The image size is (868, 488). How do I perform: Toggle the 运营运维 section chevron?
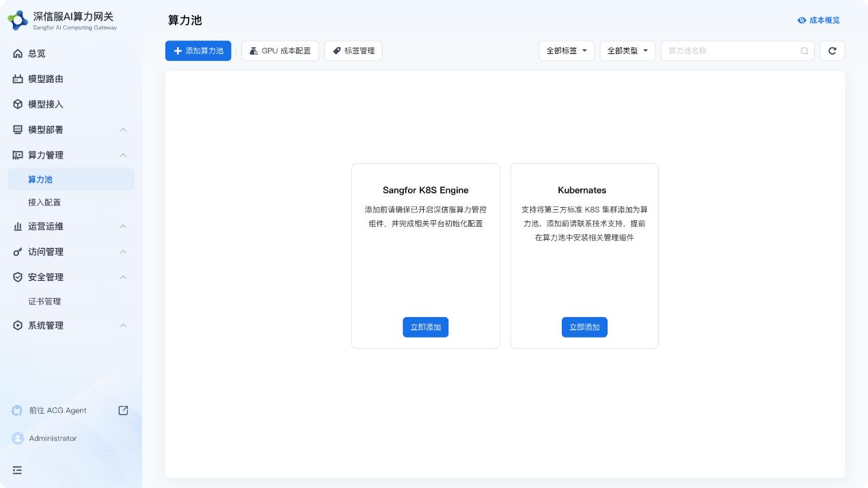pyautogui.click(x=123, y=226)
